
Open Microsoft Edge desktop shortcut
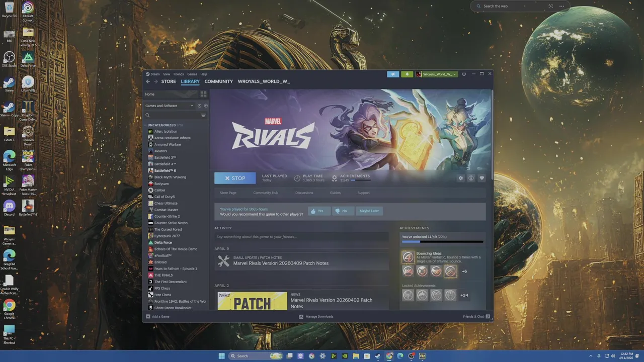point(9,156)
